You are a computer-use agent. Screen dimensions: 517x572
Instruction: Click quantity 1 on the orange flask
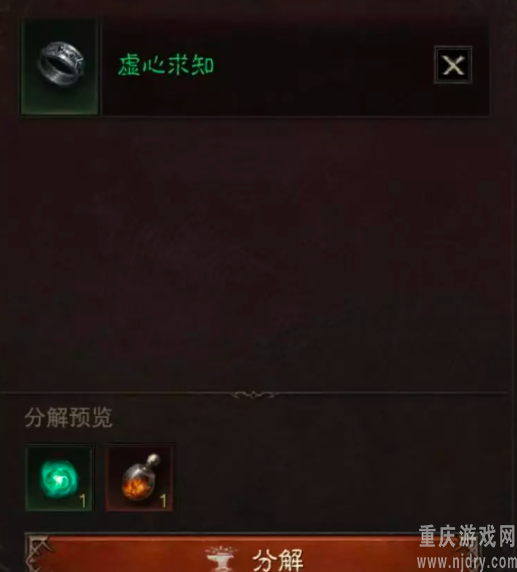tap(163, 501)
